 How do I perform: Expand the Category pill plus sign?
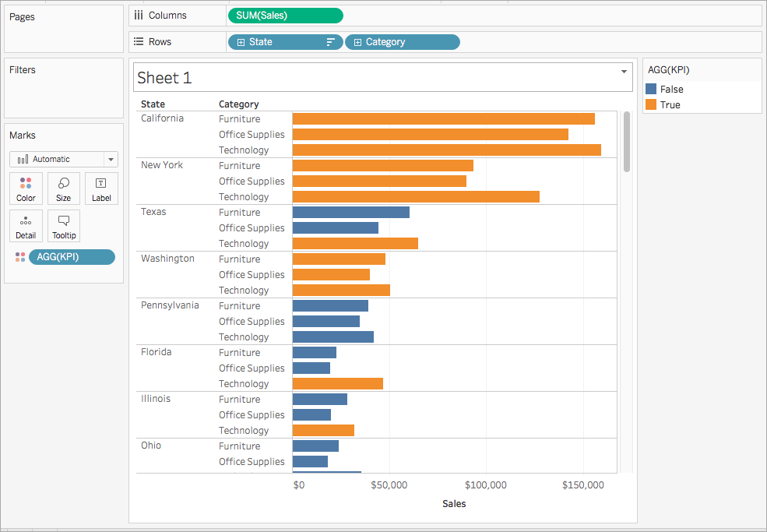[357, 43]
